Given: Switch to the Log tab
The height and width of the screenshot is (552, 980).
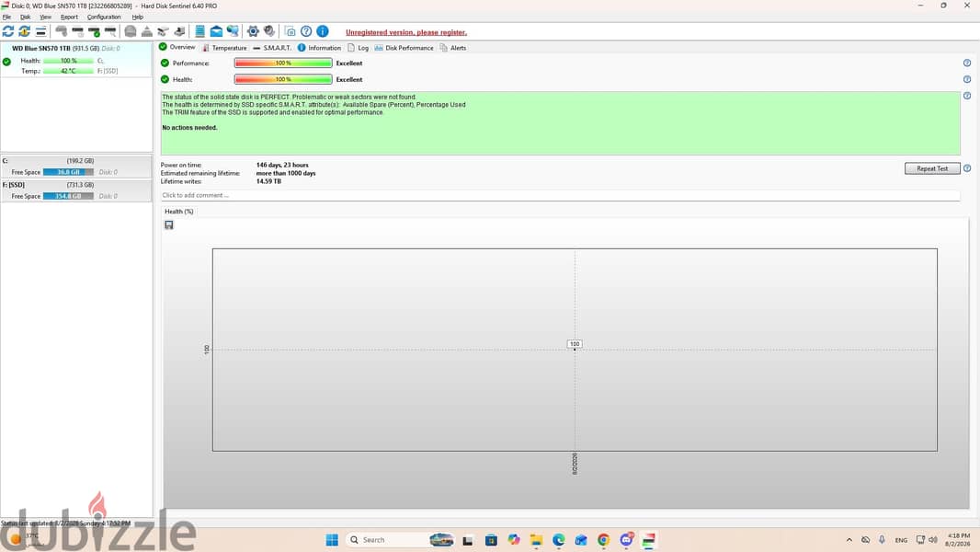Looking at the screenshot, I should click(359, 48).
